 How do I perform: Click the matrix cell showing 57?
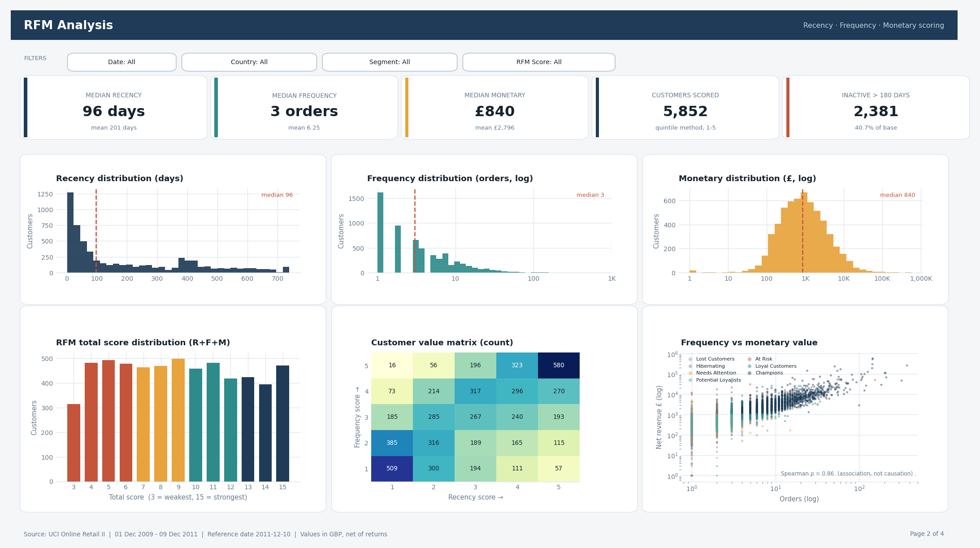pos(559,469)
